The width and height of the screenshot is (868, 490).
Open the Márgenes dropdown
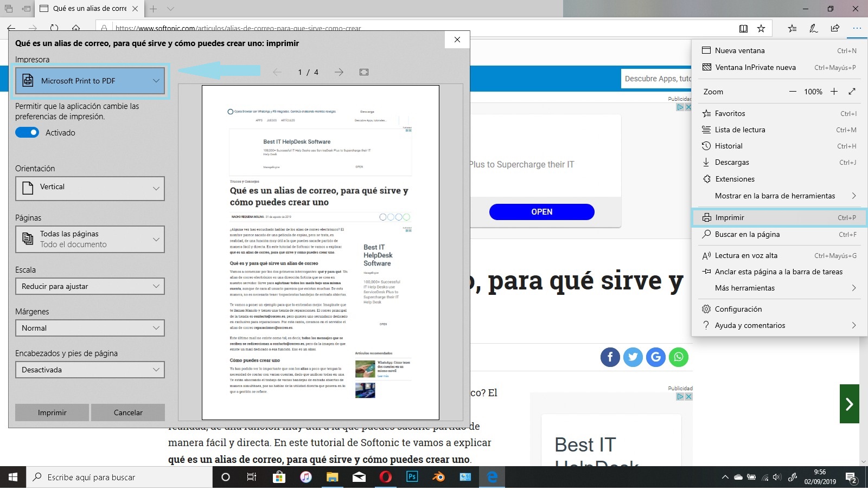tap(90, 327)
